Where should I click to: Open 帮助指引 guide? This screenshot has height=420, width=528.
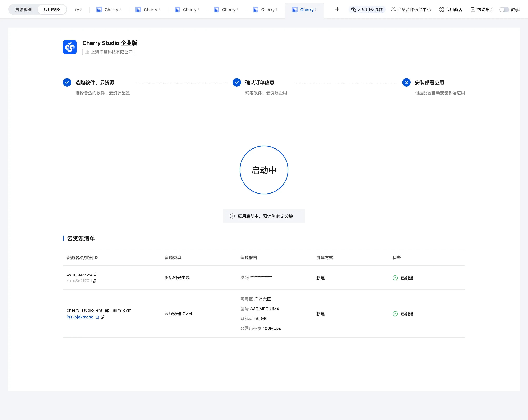(x=482, y=10)
